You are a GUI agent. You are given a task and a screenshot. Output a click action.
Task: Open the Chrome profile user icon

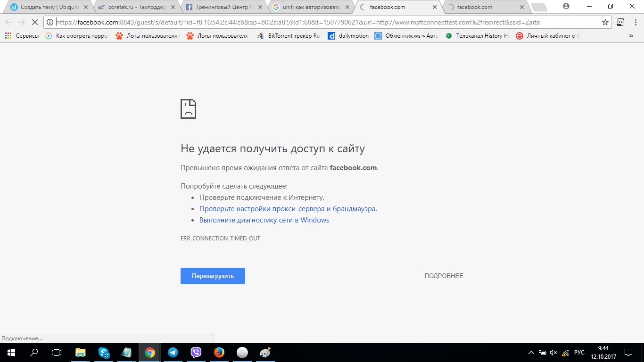tap(566, 7)
